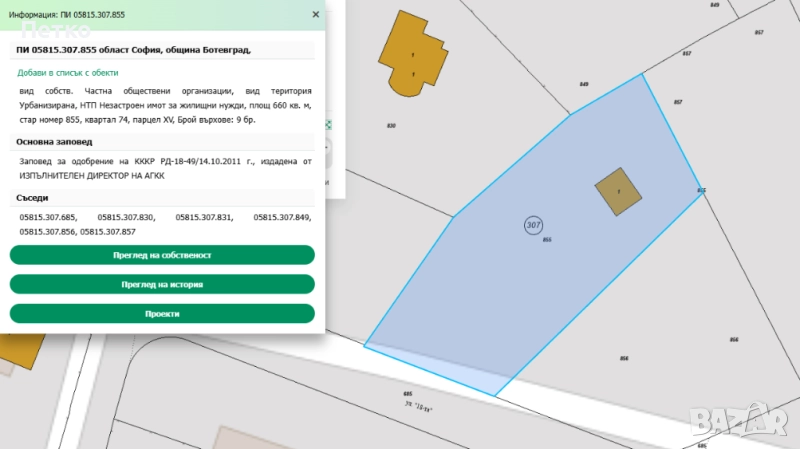This screenshot has width=800, height=449.
Task: Select neighbor ID 05815.307.830 text
Action: pos(126,217)
